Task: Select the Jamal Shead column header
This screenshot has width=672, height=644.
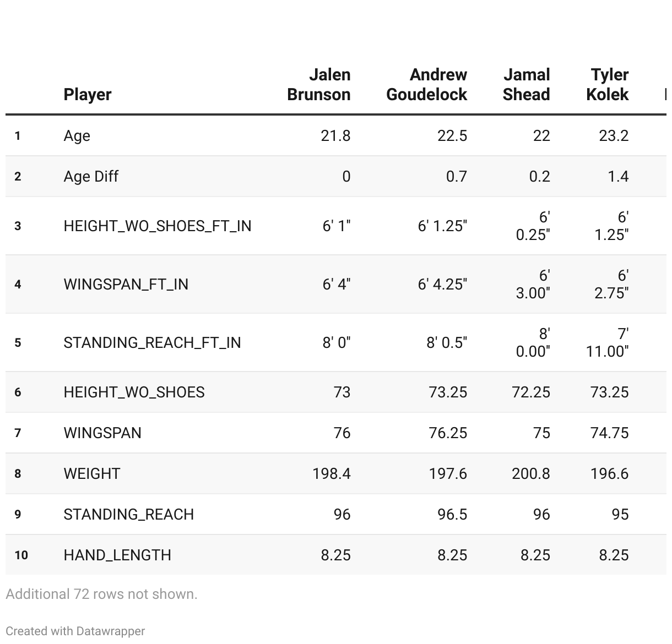Action: coord(526,84)
